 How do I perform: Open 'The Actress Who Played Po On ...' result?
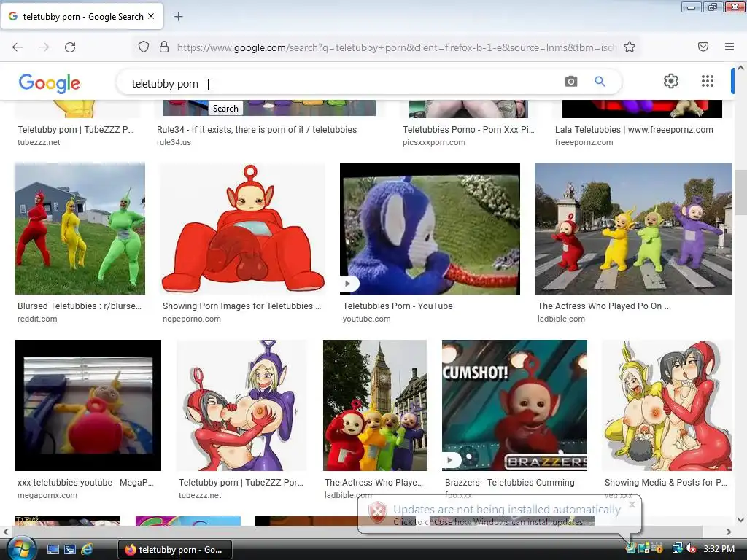[x=604, y=306]
